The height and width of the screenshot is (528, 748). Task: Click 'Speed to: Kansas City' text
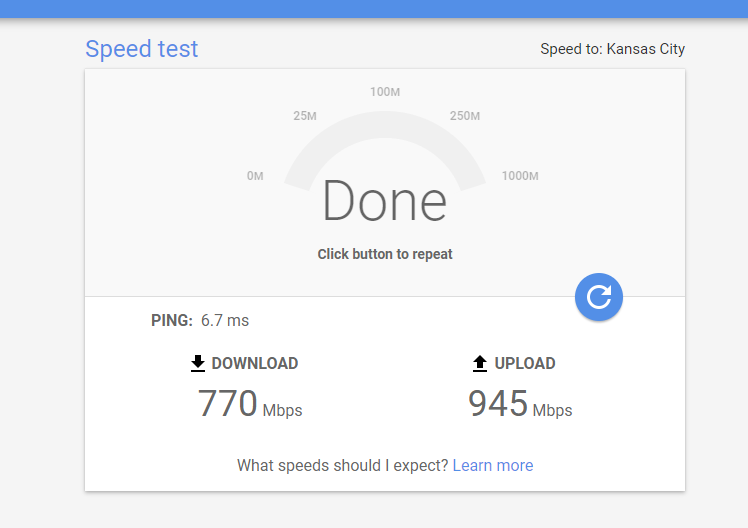pos(612,49)
